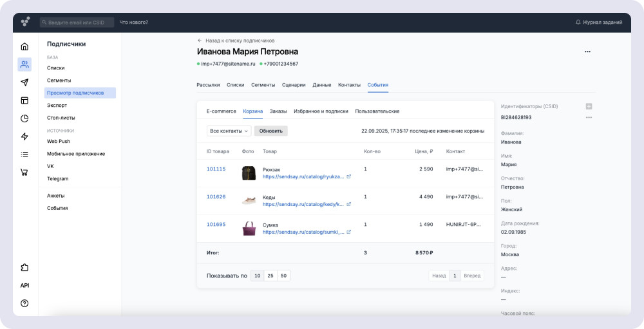This screenshot has height=329, width=644.
Task: Open the pie chart analytics icon
Action: (x=24, y=118)
